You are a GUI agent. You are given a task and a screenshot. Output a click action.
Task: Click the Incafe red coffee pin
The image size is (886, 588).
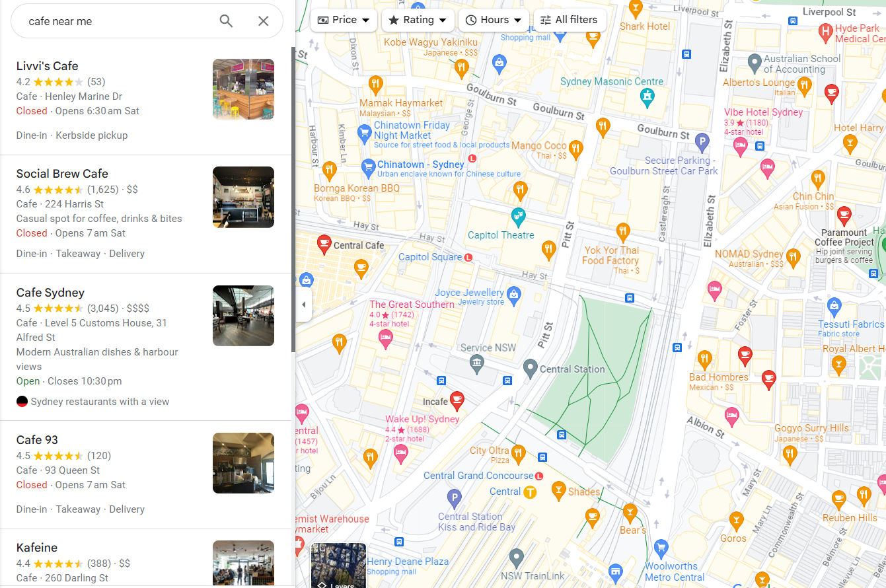tap(457, 400)
